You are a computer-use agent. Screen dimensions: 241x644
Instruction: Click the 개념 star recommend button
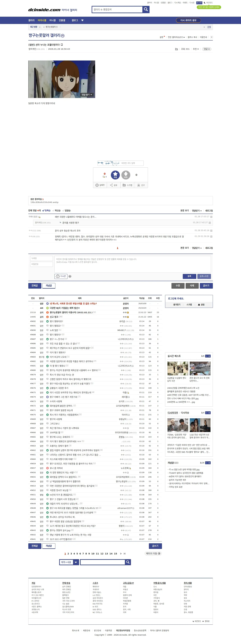[x=115, y=175]
